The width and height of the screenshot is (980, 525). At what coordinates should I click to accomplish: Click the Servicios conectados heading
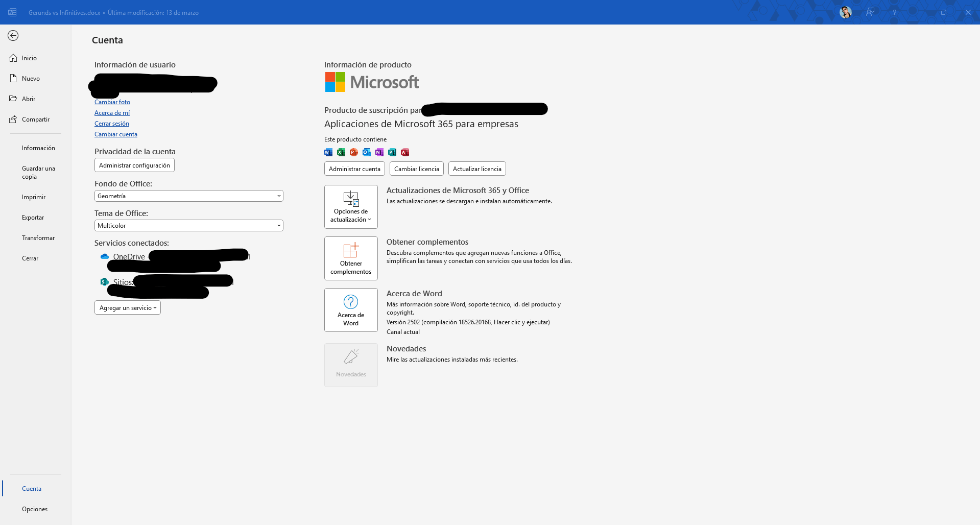point(132,243)
